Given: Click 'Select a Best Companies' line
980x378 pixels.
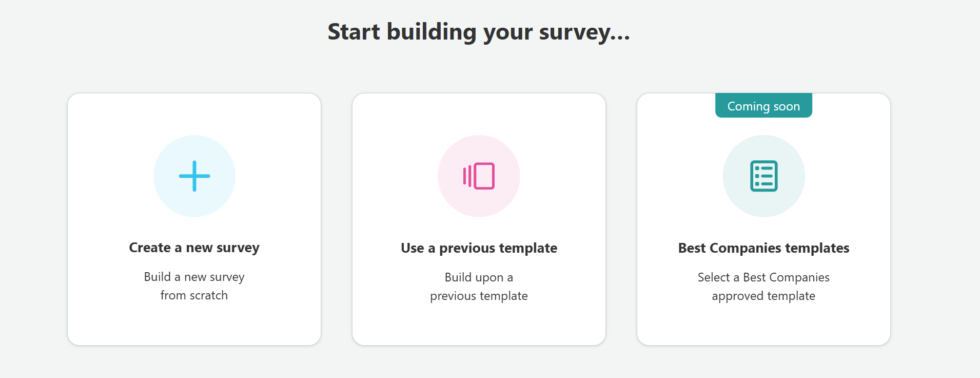Looking at the screenshot, I should (763, 277).
